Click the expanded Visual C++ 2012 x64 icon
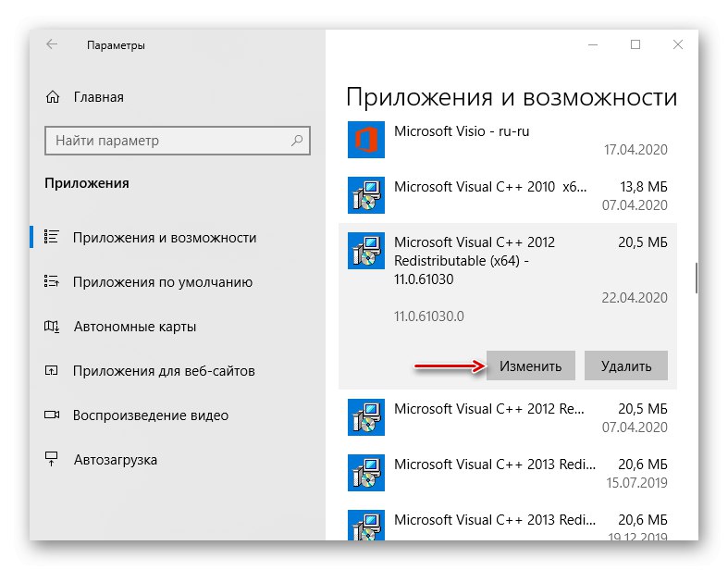 [x=366, y=251]
